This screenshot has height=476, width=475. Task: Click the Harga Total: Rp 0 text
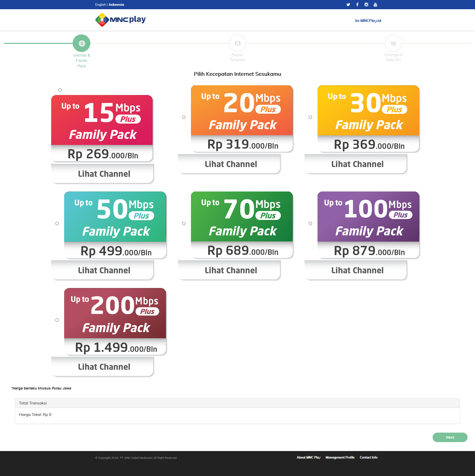(35, 414)
